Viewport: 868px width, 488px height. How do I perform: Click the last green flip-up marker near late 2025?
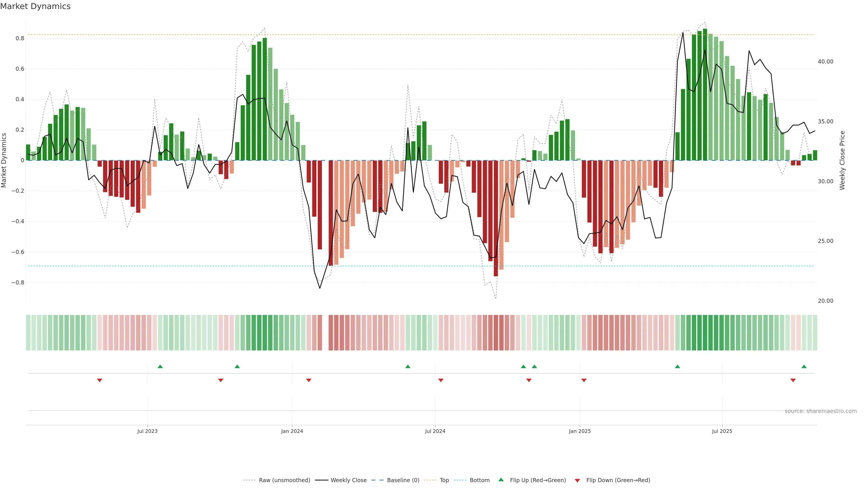[804, 366]
